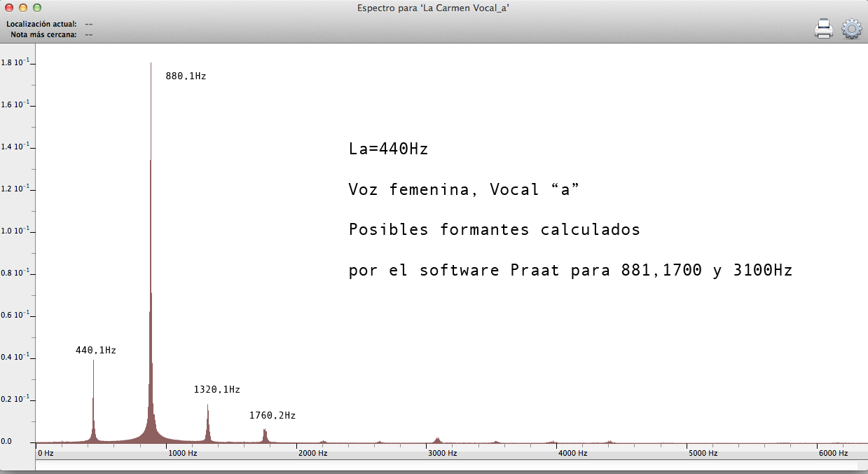
Task: Minimize the window using yellow button
Action: point(23,8)
